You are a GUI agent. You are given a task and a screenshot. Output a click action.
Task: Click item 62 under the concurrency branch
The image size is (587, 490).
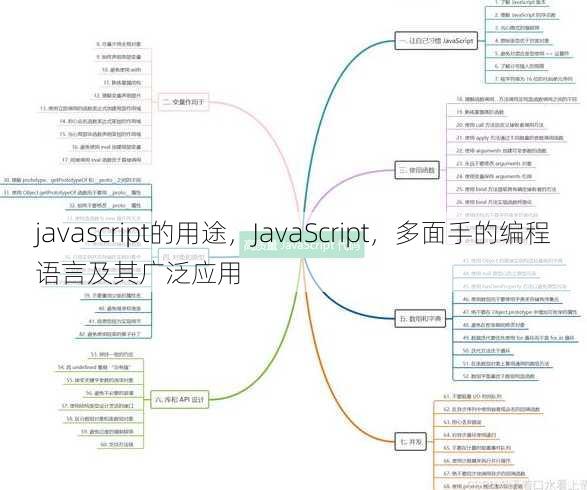(x=492, y=410)
